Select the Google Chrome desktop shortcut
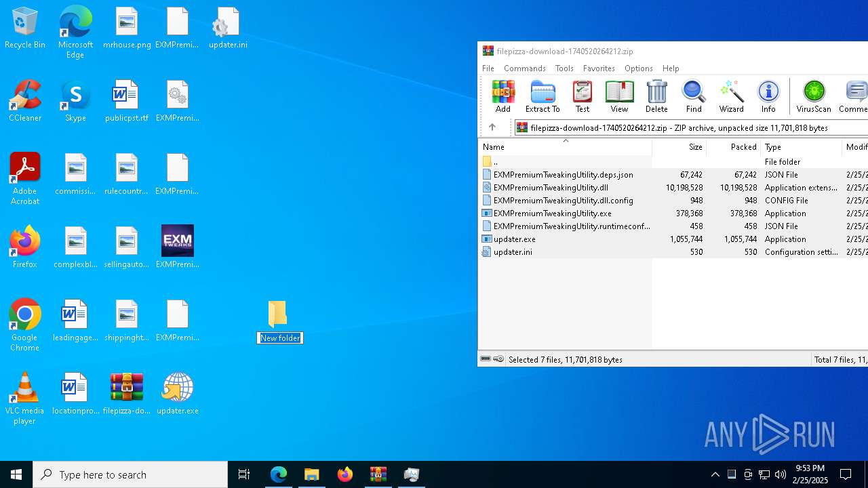868x488 pixels. coord(25,325)
